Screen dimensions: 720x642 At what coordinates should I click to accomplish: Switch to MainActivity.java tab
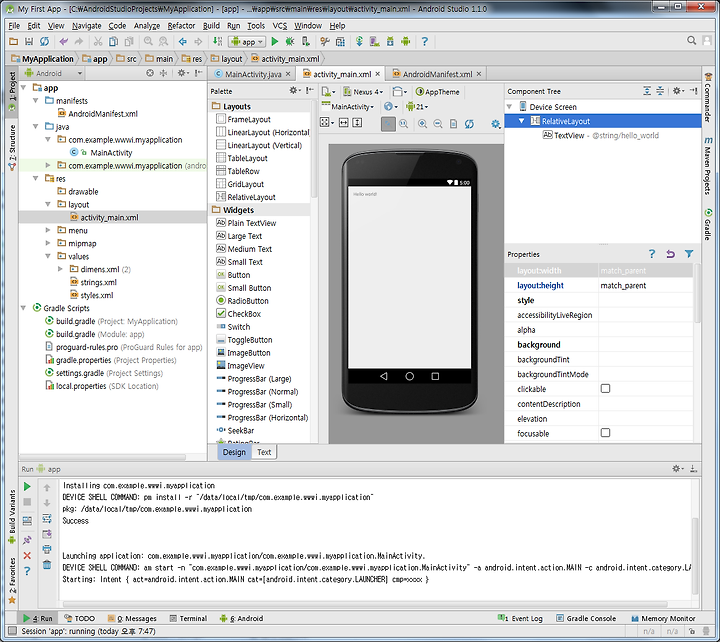[x=253, y=74]
